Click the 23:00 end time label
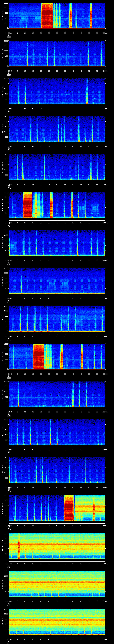 pos(105,33)
